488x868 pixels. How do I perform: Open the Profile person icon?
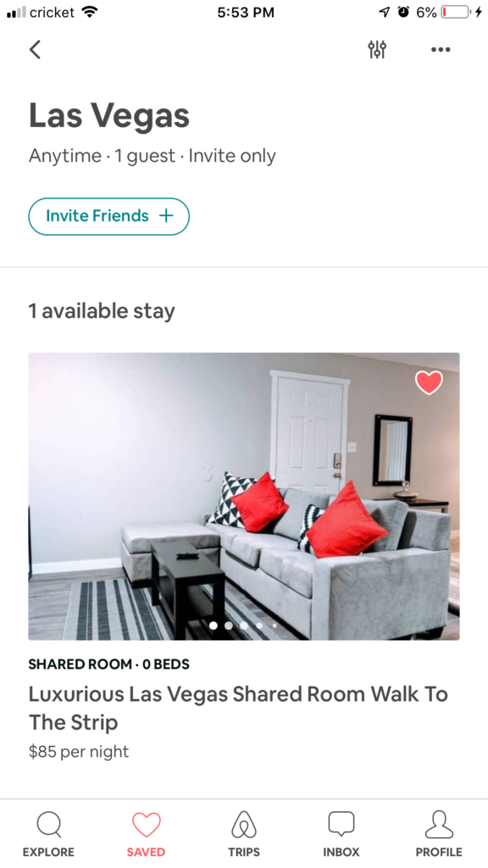point(439,825)
